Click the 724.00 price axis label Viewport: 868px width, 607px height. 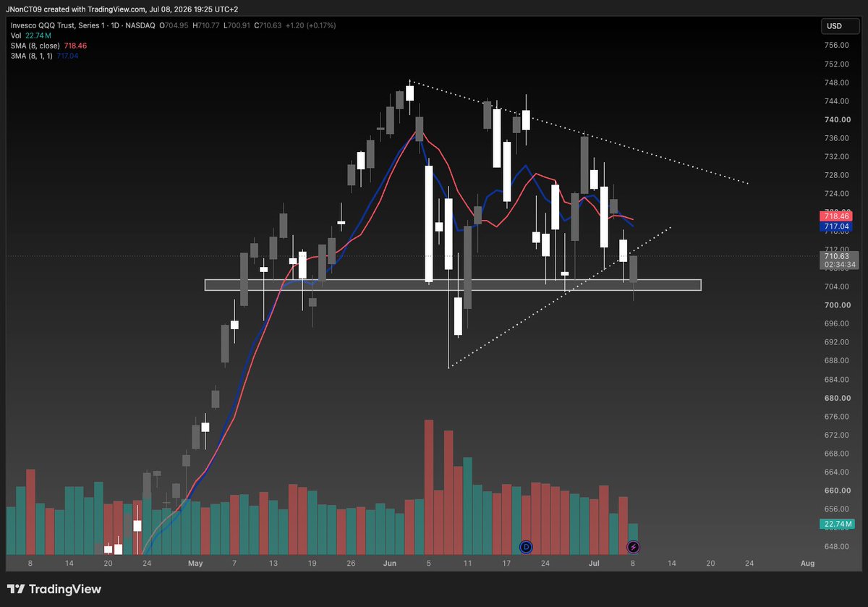[x=837, y=194]
